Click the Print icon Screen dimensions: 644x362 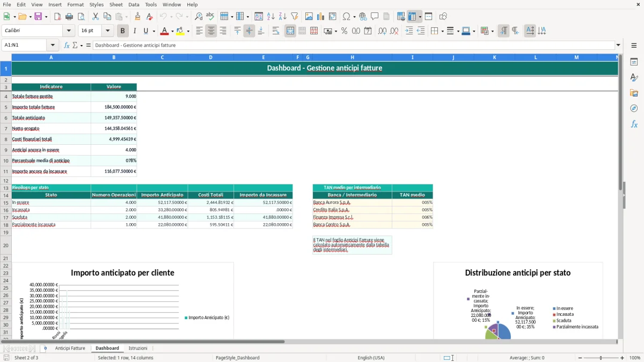[69, 17]
